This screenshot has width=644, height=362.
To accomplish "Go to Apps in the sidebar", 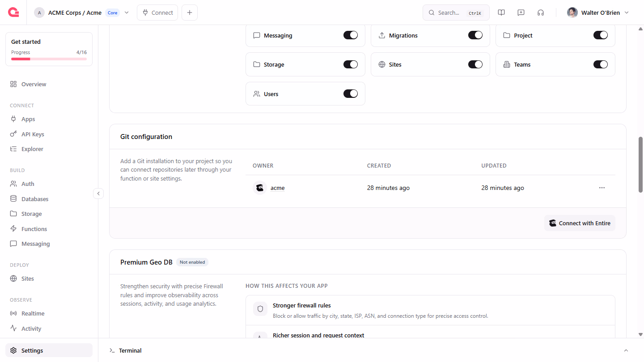I will click(x=49, y=119).
